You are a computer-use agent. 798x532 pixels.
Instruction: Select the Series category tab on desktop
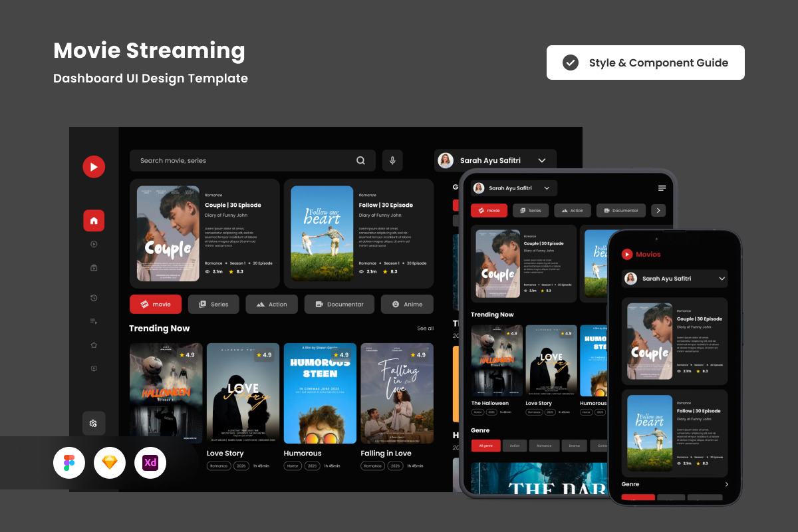(213, 305)
